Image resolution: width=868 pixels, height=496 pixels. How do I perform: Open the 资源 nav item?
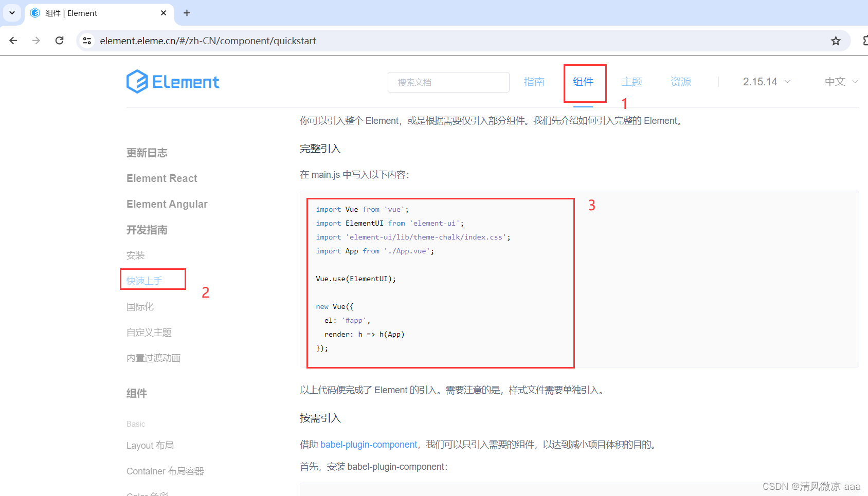point(681,82)
